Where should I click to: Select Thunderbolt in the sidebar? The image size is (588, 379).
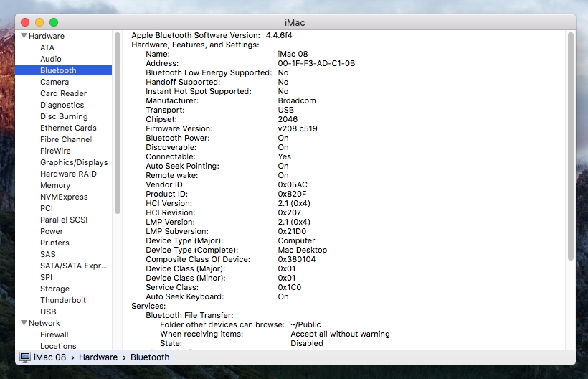pyautogui.click(x=63, y=300)
